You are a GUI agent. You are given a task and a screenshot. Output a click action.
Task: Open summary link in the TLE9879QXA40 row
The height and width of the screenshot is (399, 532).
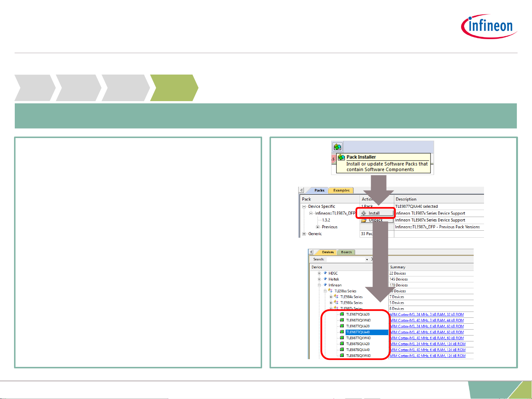point(428,350)
